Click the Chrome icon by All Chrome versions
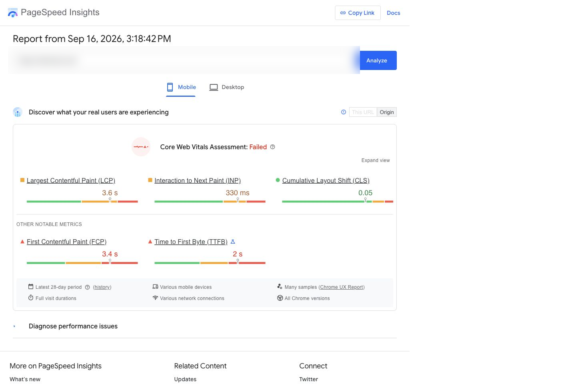 [280, 298]
